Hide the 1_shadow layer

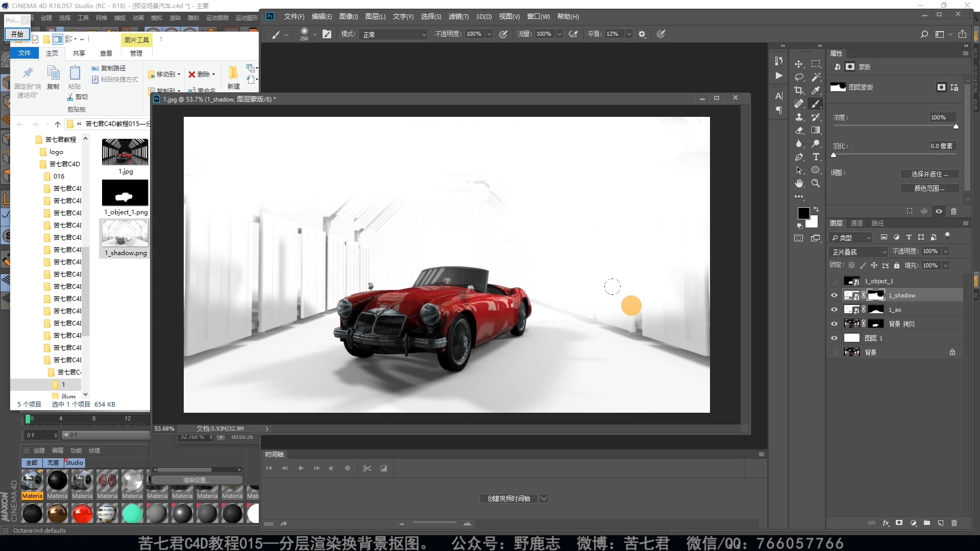click(834, 295)
